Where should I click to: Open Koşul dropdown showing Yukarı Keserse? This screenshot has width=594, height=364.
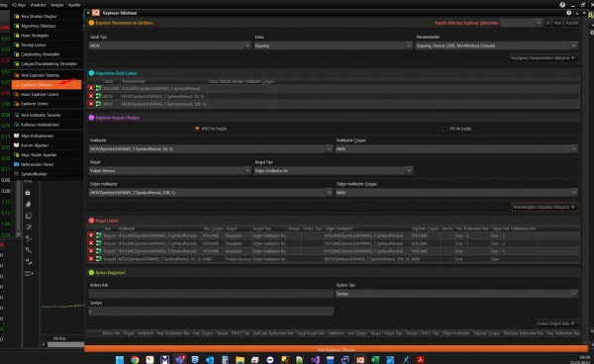point(169,171)
